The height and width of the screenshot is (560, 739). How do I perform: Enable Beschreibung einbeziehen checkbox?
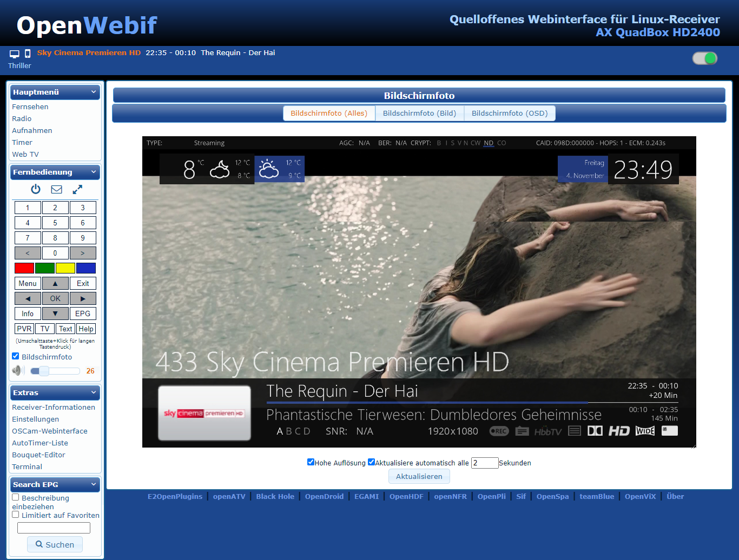(16, 497)
